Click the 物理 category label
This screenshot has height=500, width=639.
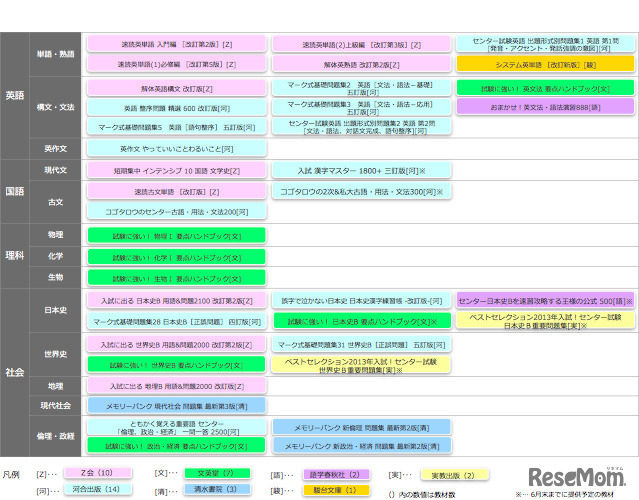[55, 235]
